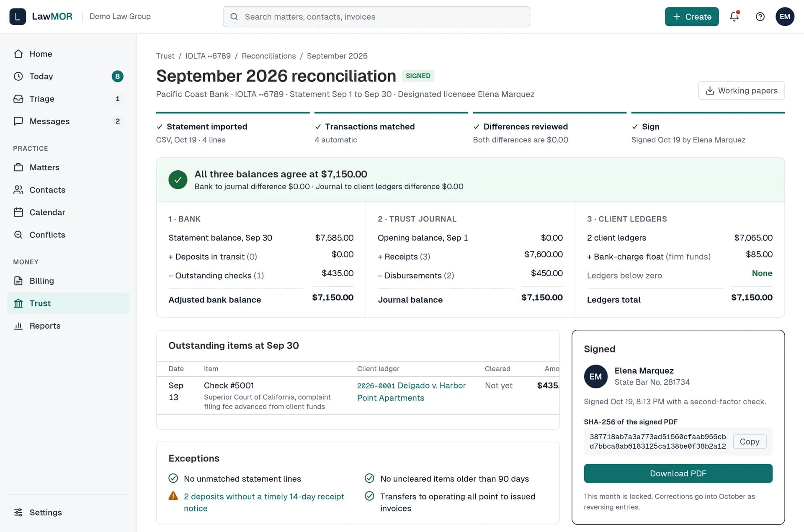
Task: Click Ledgers below zero None value
Action: pos(762,273)
